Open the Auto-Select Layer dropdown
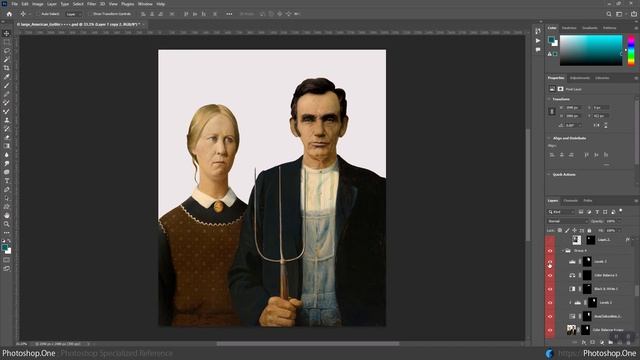Image resolution: width=640 pixels, height=360 pixels. tap(74, 14)
